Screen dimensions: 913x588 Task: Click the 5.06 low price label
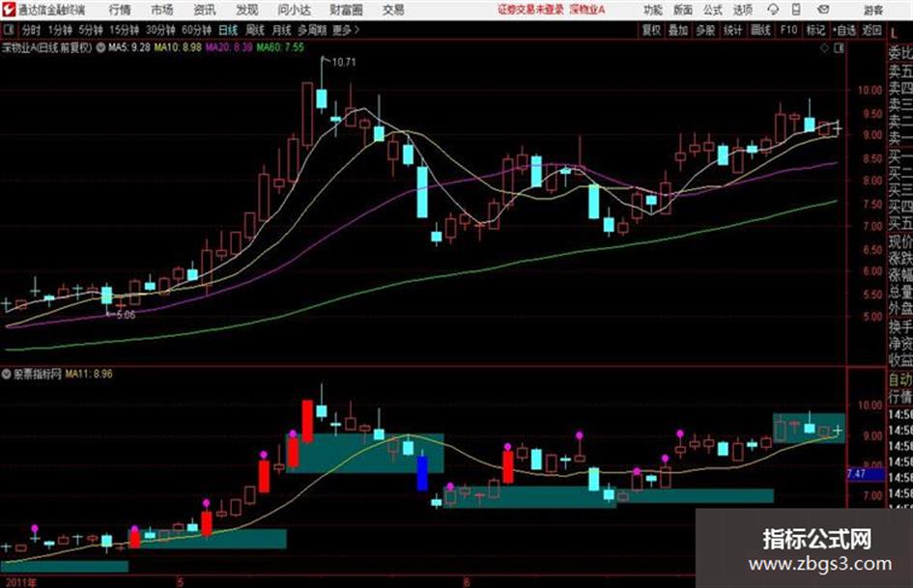click(126, 315)
